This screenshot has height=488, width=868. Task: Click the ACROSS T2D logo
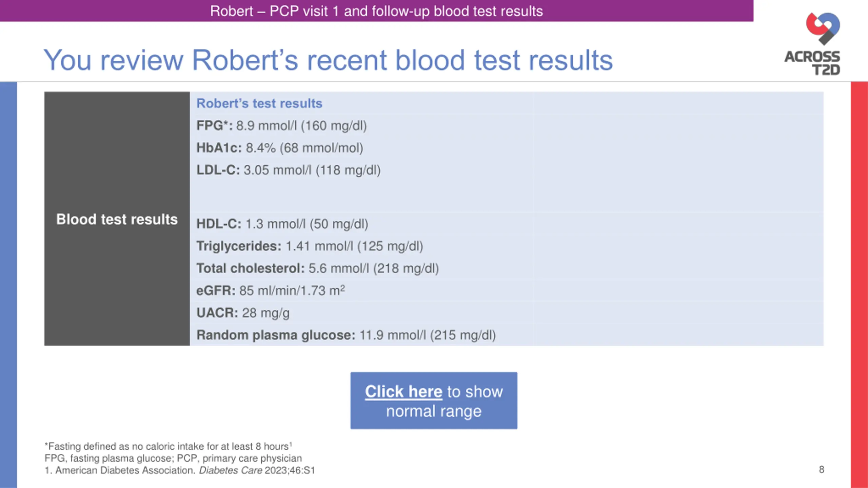click(x=813, y=44)
